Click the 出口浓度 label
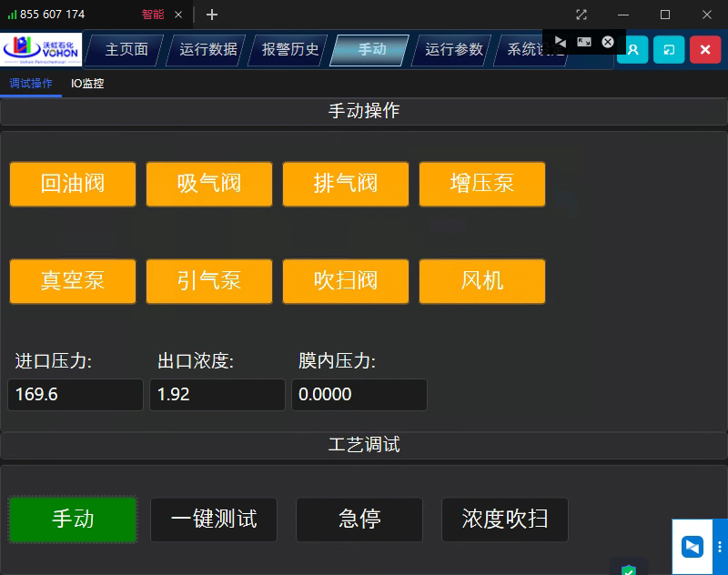728x575 pixels. [196, 360]
